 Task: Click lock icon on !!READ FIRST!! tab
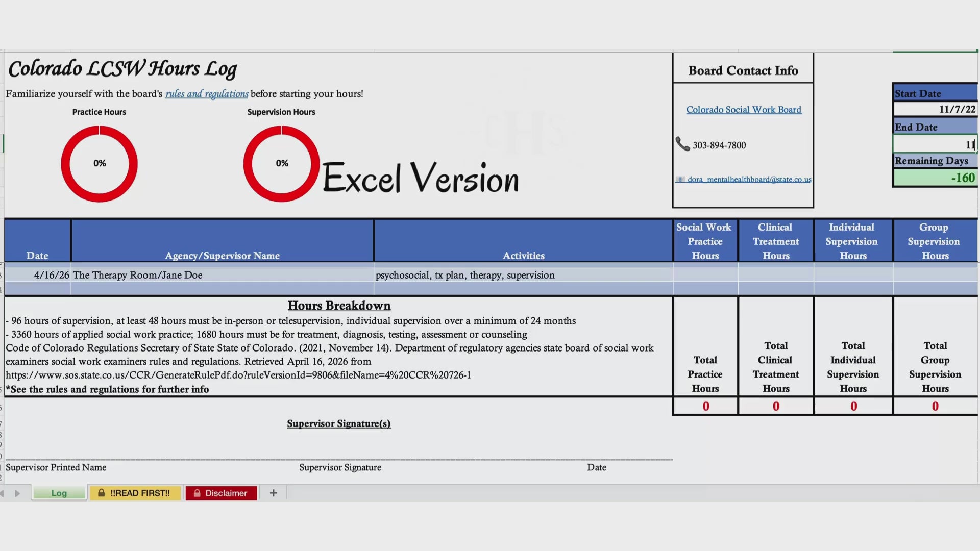(102, 493)
